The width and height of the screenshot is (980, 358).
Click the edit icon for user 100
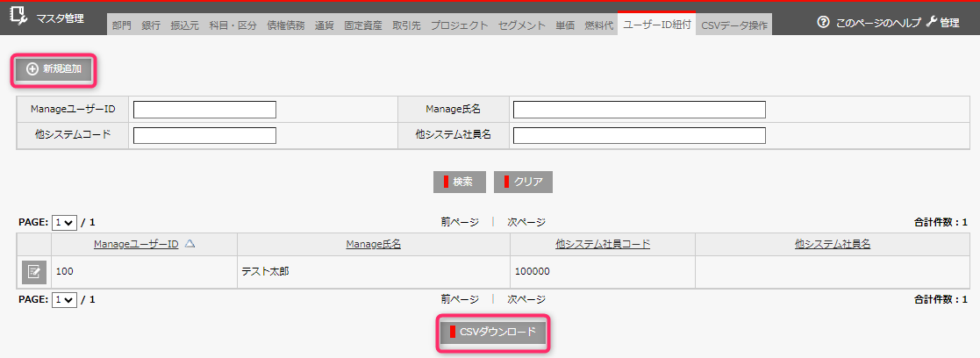(34, 272)
